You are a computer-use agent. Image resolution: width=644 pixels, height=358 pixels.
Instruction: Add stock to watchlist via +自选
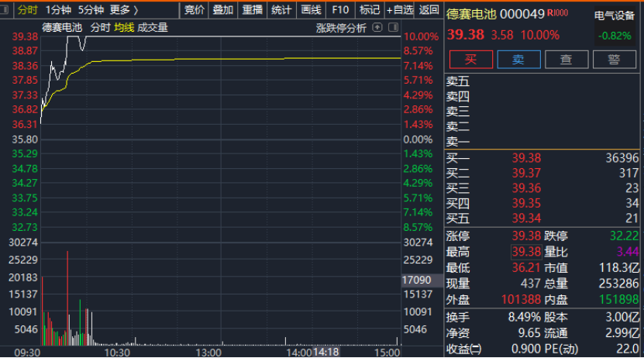400,10
